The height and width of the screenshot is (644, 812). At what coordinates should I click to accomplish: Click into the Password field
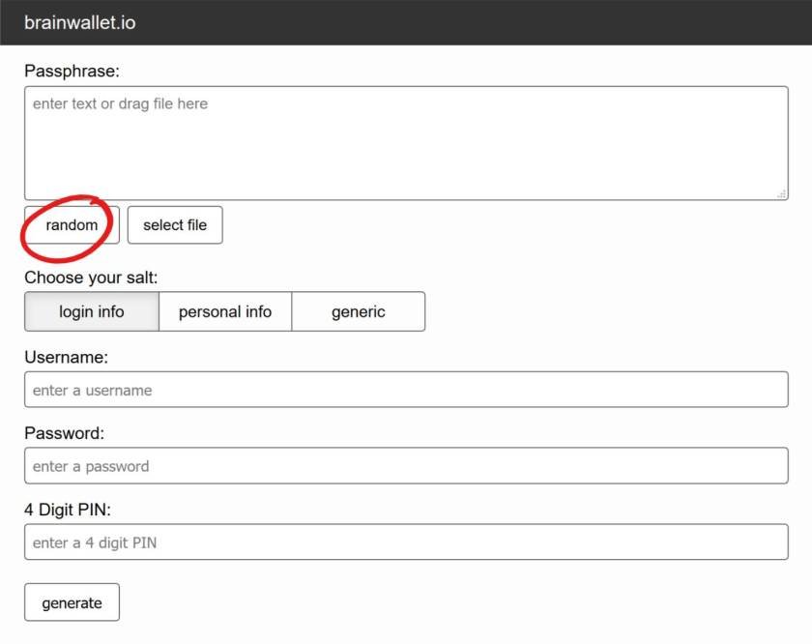(406, 466)
